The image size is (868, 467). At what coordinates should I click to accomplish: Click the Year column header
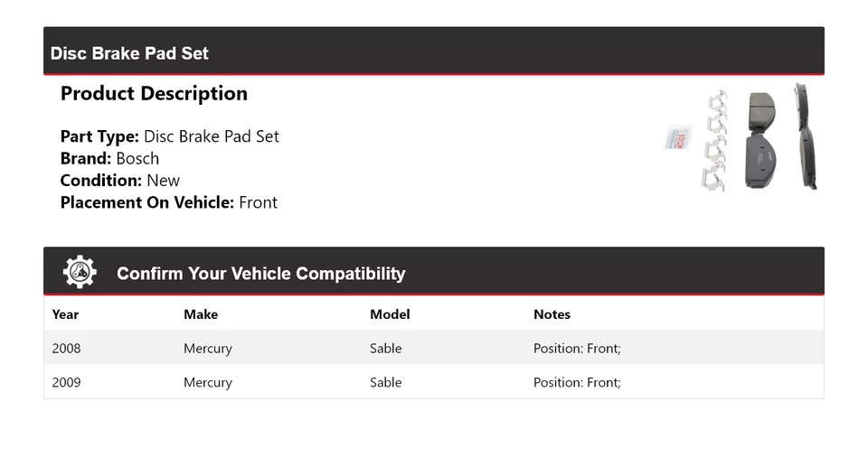(x=65, y=314)
